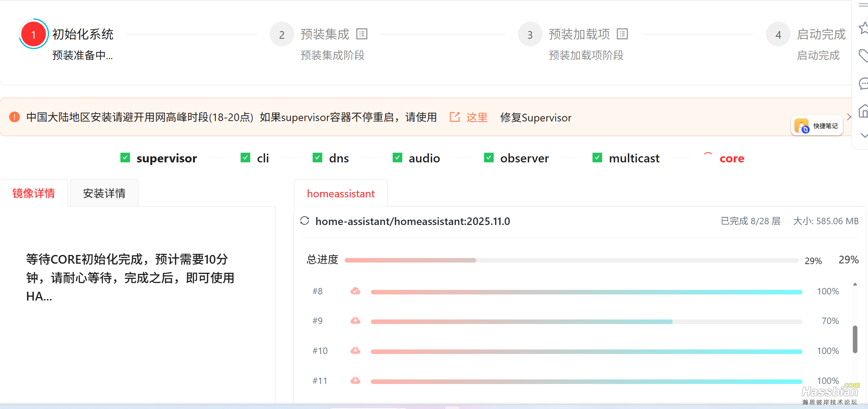Click the layer list vertical scrollbar thumb
Screen dimensions: 868x409
855,339
